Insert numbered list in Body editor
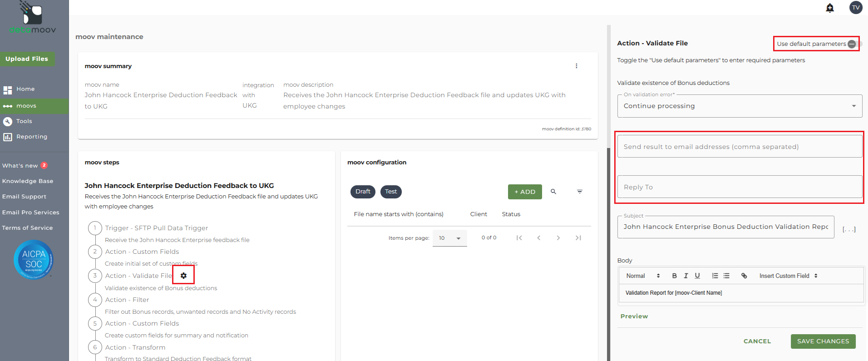 click(715, 276)
